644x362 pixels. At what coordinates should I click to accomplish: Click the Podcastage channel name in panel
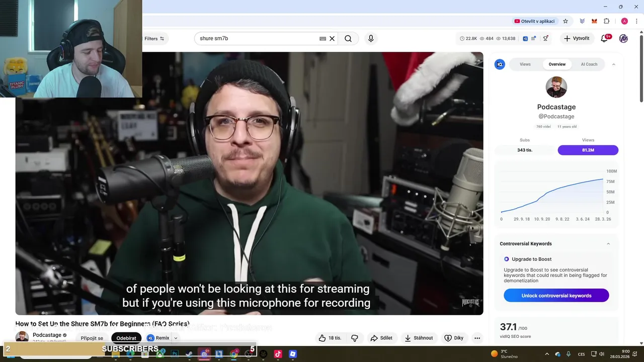pyautogui.click(x=556, y=107)
